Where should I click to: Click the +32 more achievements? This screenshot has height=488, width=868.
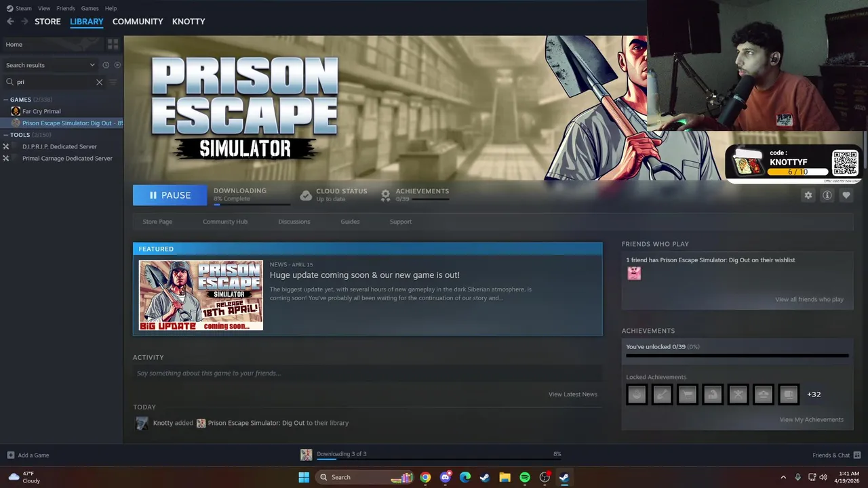click(x=814, y=394)
